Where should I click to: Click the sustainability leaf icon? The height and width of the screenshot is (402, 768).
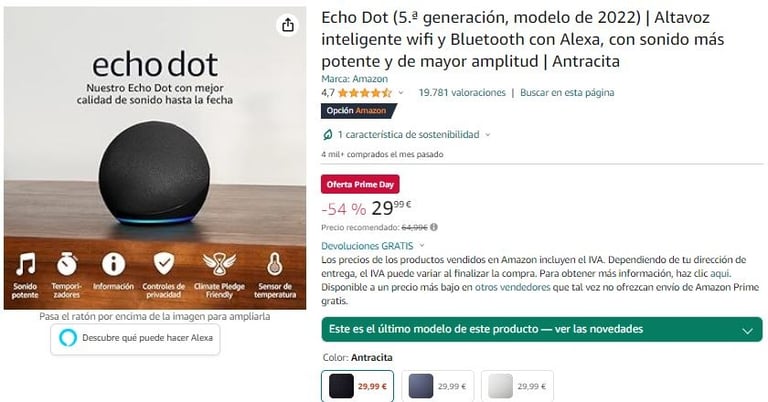click(328, 135)
